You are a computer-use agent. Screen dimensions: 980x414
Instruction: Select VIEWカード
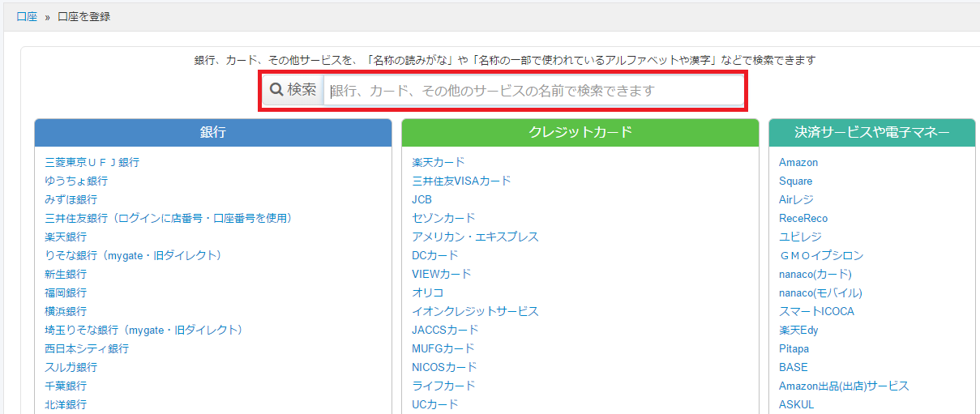point(442,274)
